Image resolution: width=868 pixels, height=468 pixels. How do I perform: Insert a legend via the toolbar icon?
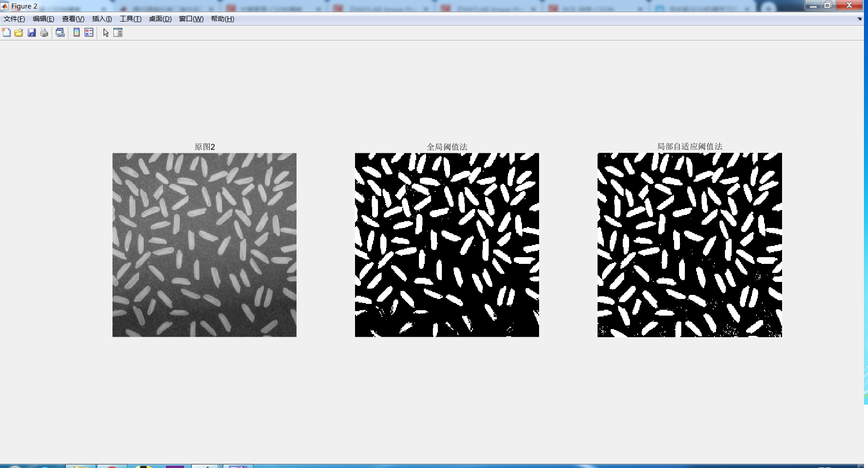coord(89,32)
